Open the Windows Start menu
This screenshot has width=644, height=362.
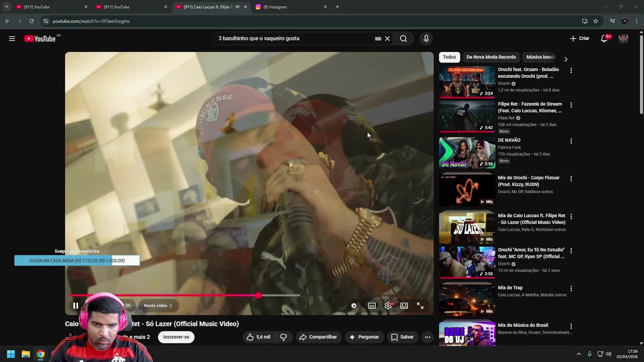coord(11,354)
